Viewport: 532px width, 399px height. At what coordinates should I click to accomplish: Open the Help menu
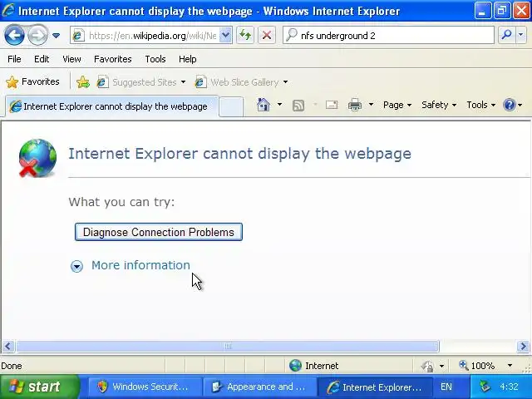click(188, 59)
